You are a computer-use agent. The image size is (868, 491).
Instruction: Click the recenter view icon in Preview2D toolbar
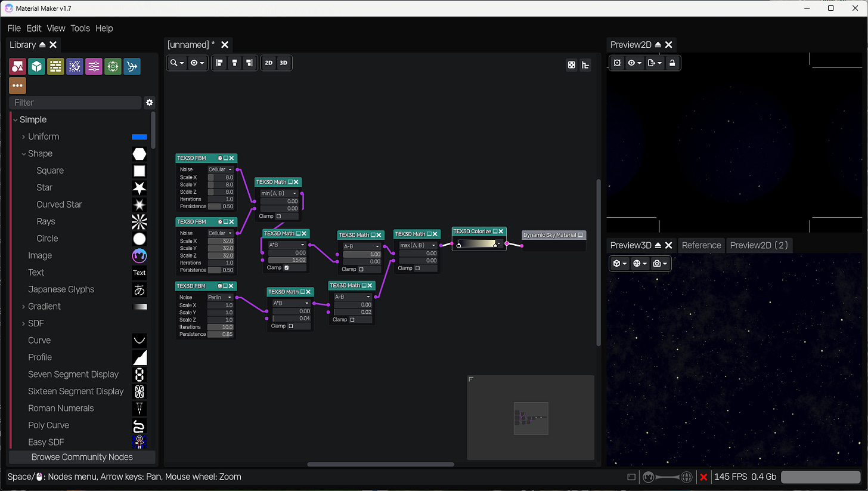point(617,63)
